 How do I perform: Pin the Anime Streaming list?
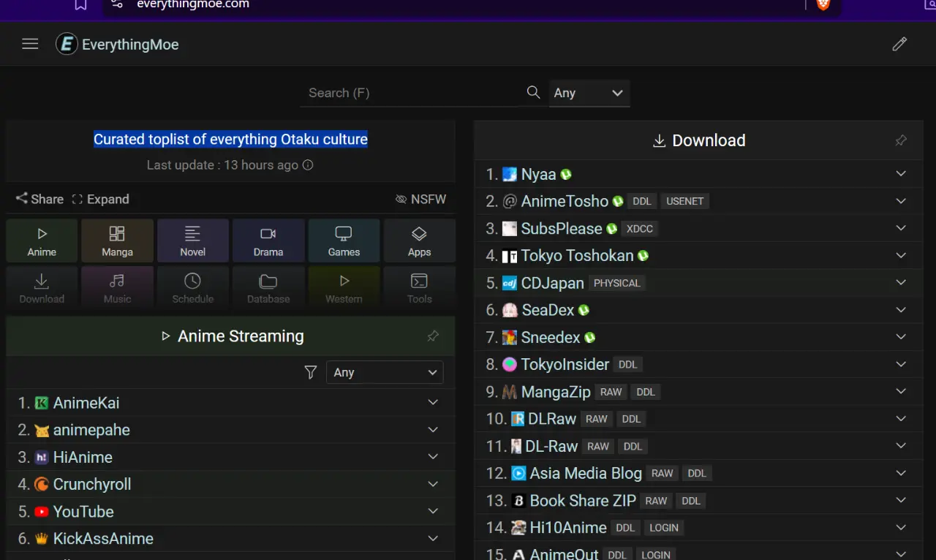pos(433,336)
